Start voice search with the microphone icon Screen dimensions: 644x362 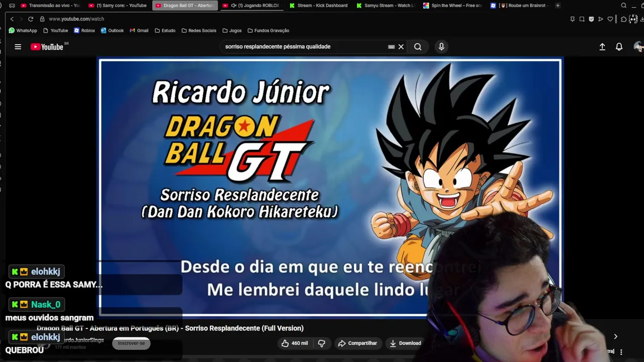441,47
